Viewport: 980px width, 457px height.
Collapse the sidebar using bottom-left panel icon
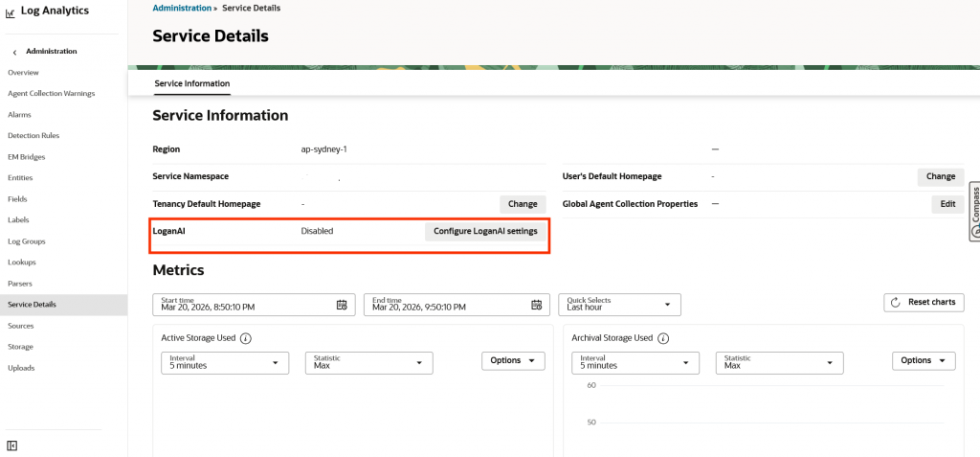(11, 446)
